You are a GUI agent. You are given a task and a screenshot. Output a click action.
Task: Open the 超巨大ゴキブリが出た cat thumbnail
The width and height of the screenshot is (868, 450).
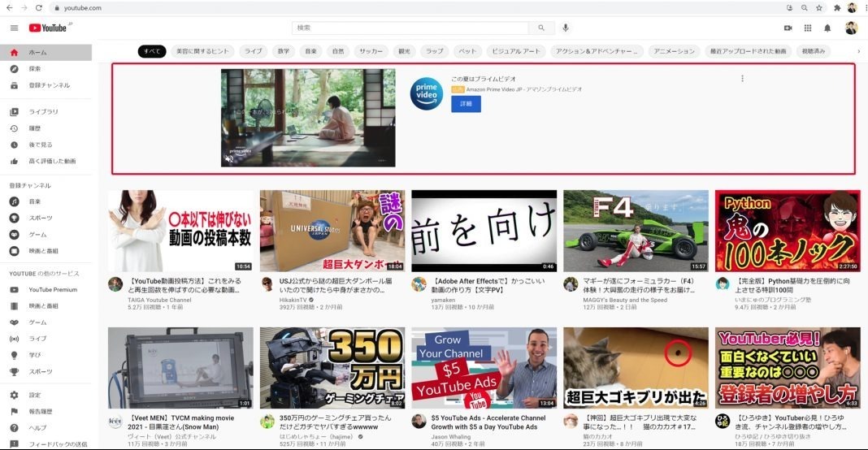coord(636,368)
